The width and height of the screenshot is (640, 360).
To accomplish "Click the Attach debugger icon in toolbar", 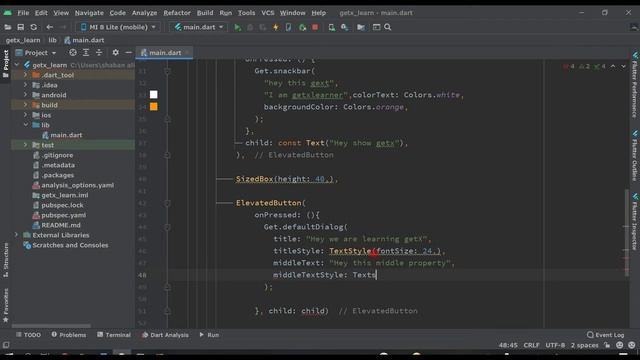I will tap(302, 27).
